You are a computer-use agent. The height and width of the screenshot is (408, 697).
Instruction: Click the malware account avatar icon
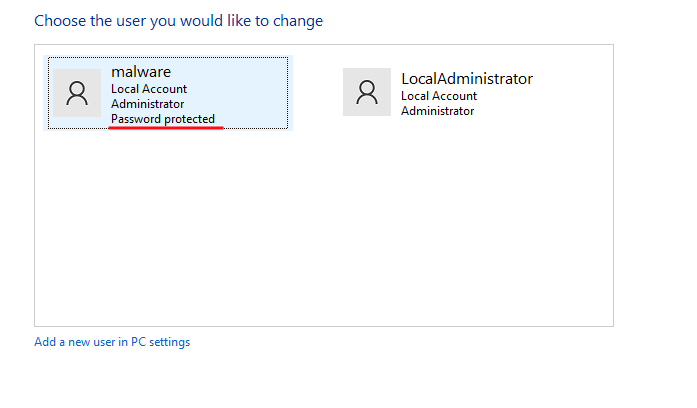pyautogui.click(x=77, y=93)
